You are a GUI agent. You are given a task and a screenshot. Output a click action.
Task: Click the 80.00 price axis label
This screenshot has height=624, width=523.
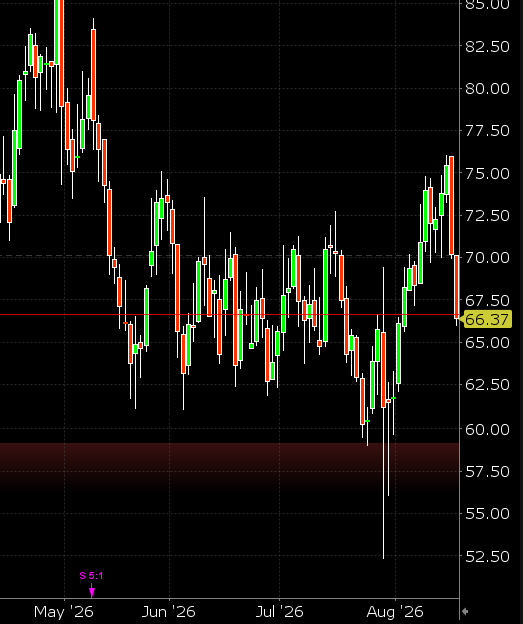click(487, 88)
